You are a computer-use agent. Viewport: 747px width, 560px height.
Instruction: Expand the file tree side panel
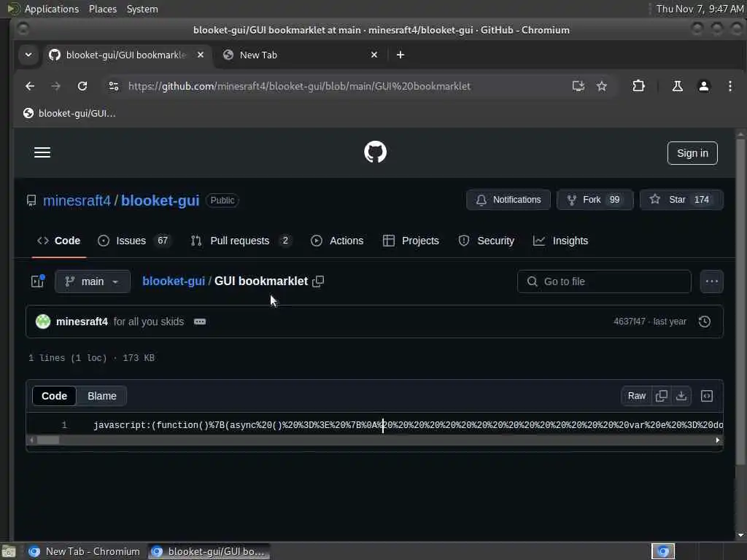37,281
